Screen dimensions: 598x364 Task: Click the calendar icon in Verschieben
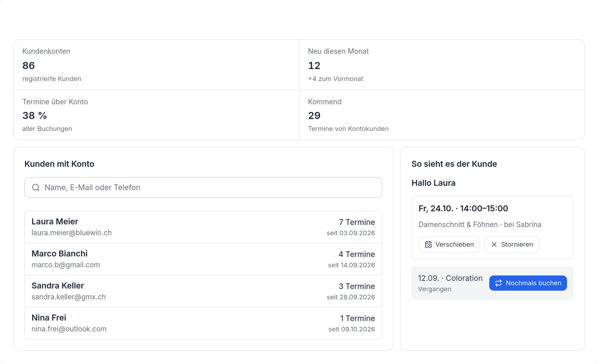coord(428,245)
